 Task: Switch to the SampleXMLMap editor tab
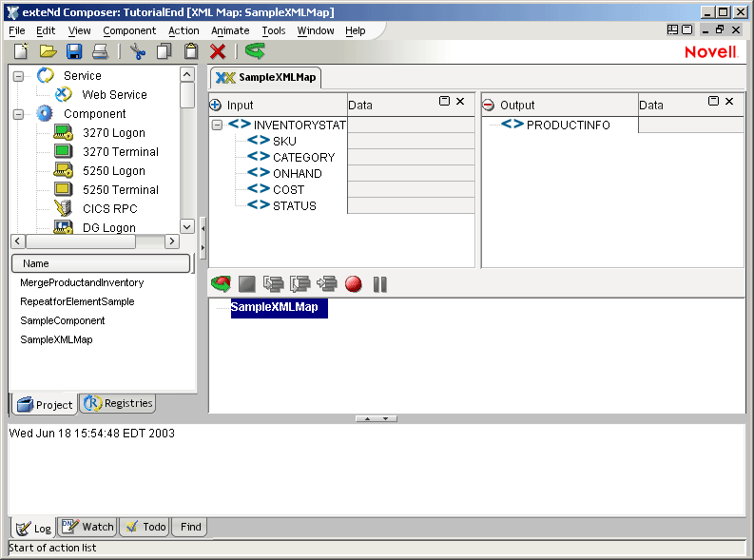click(x=266, y=77)
